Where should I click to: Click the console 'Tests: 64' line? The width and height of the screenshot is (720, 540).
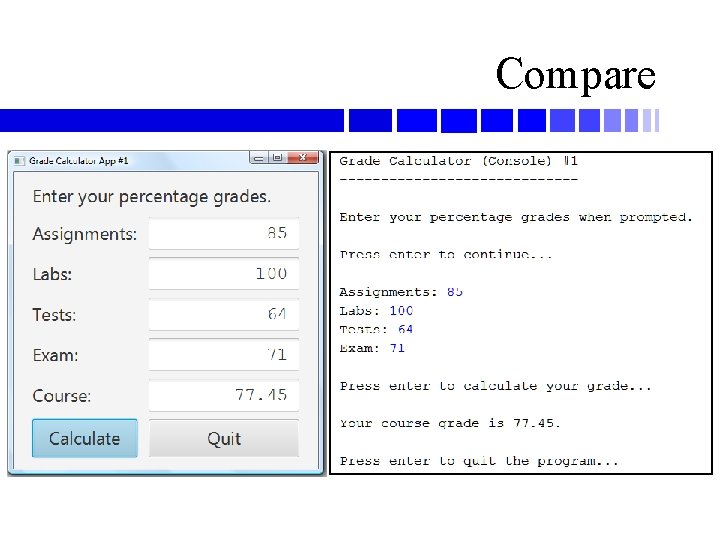(376, 329)
